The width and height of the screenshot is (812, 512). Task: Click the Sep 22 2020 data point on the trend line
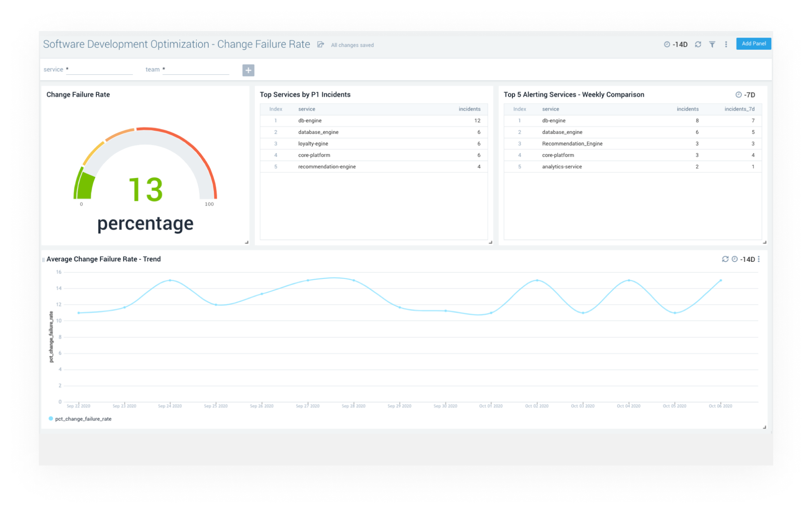click(x=78, y=313)
